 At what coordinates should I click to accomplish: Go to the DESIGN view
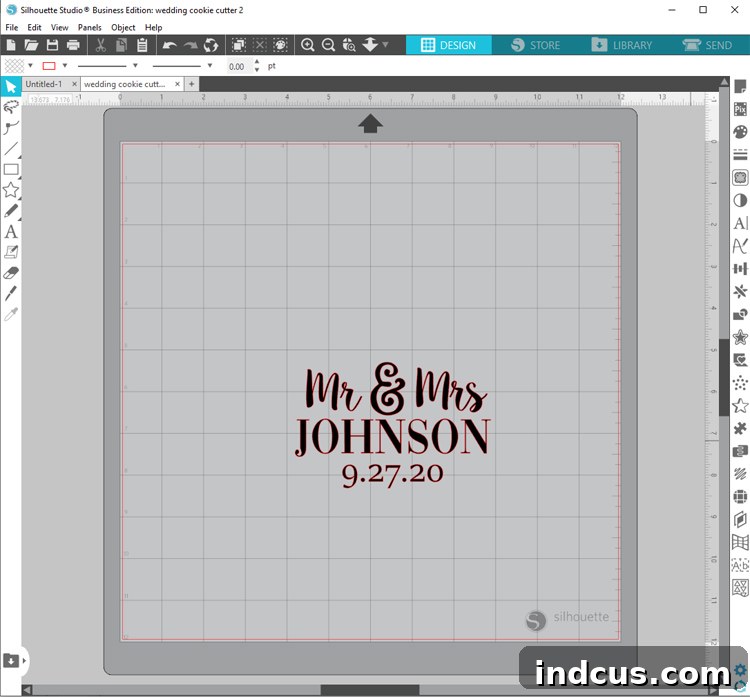(449, 45)
